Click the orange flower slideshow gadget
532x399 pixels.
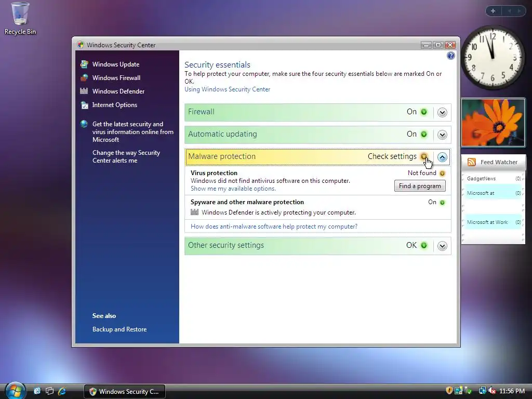[x=493, y=123]
